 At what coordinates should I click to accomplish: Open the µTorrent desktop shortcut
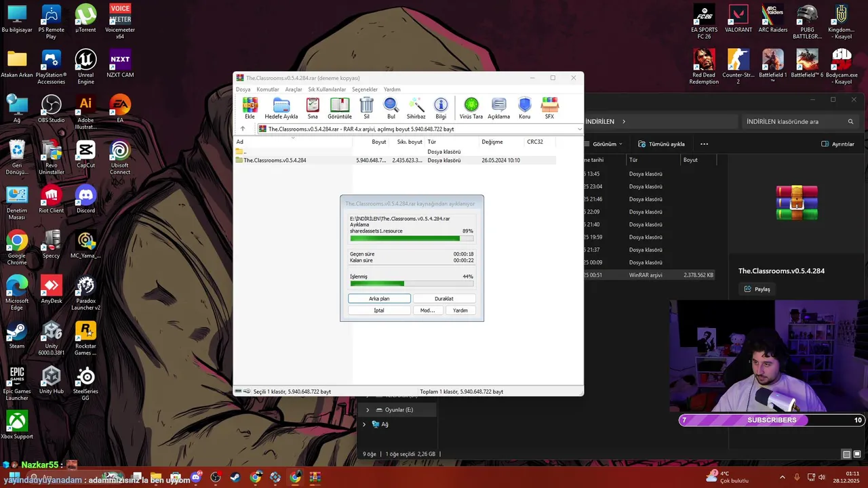pyautogui.click(x=85, y=18)
